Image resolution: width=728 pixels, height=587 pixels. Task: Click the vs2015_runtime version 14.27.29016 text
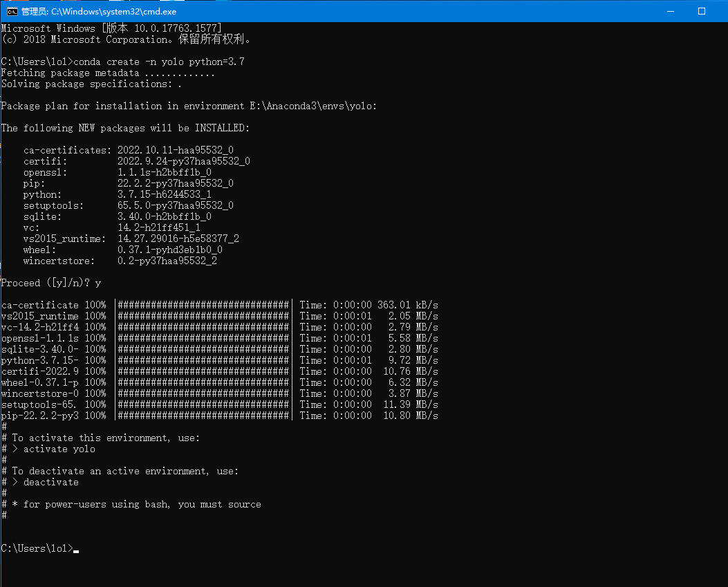(178, 239)
